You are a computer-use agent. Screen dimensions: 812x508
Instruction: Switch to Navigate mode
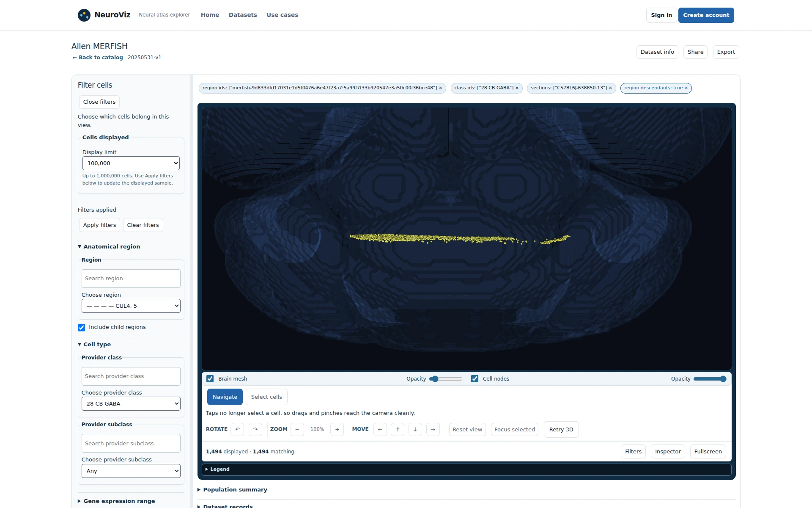pyautogui.click(x=225, y=397)
